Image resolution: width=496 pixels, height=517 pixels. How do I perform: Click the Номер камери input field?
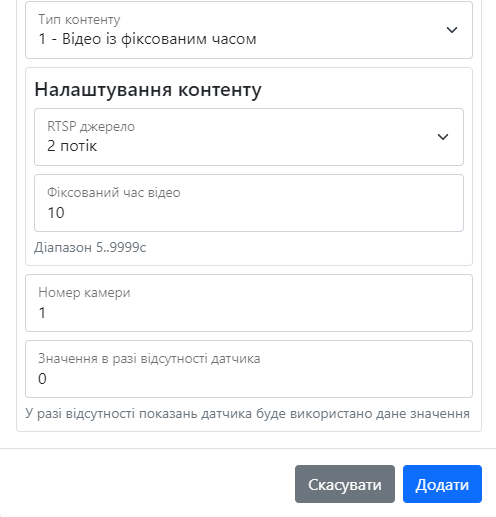click(249, 303)
